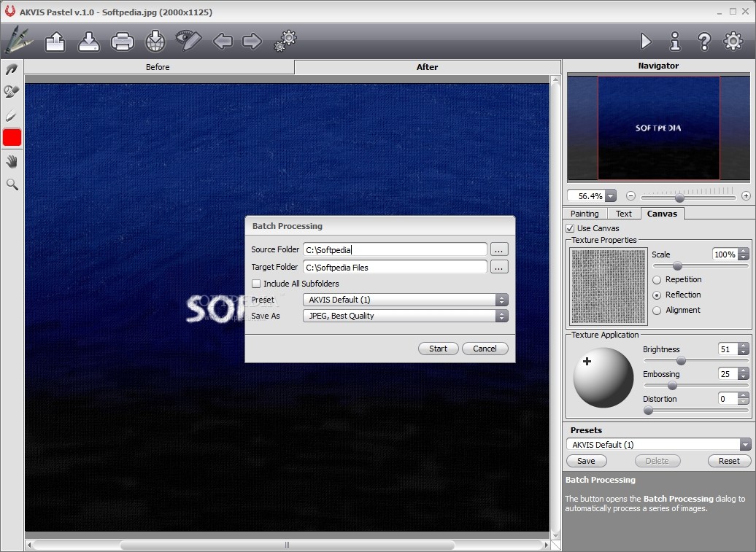Viewport: 756px width, 552px height.
Task: Open the Painting tab
Action: 585,214
